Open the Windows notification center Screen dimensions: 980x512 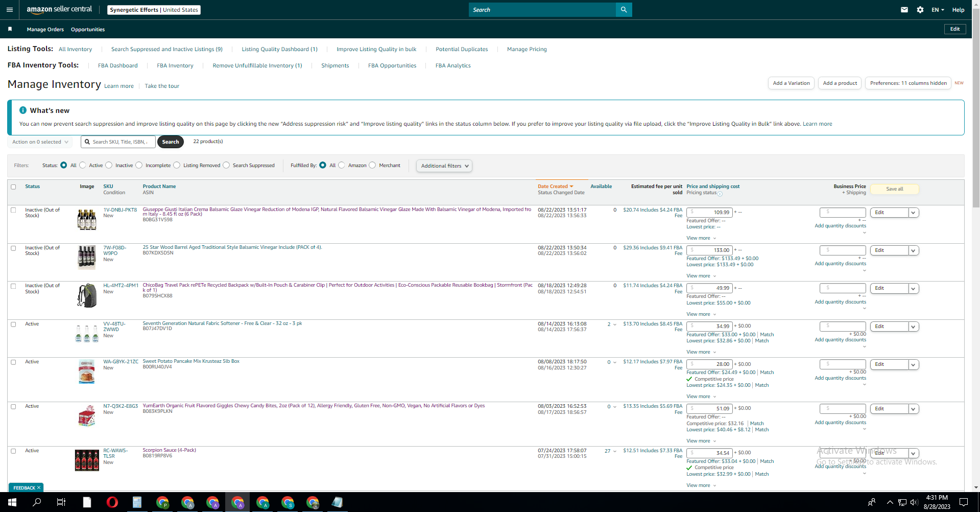click(964, 502)
